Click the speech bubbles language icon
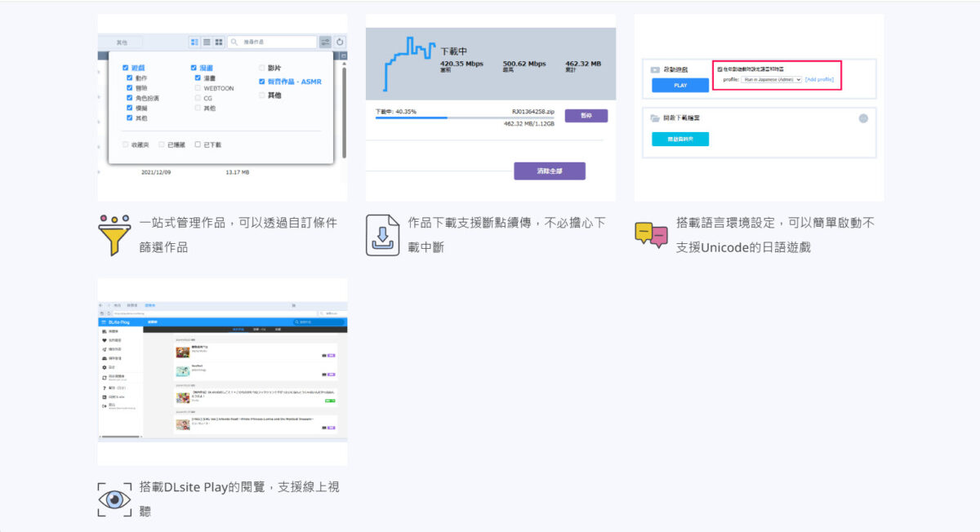 [x=651, y=234]
